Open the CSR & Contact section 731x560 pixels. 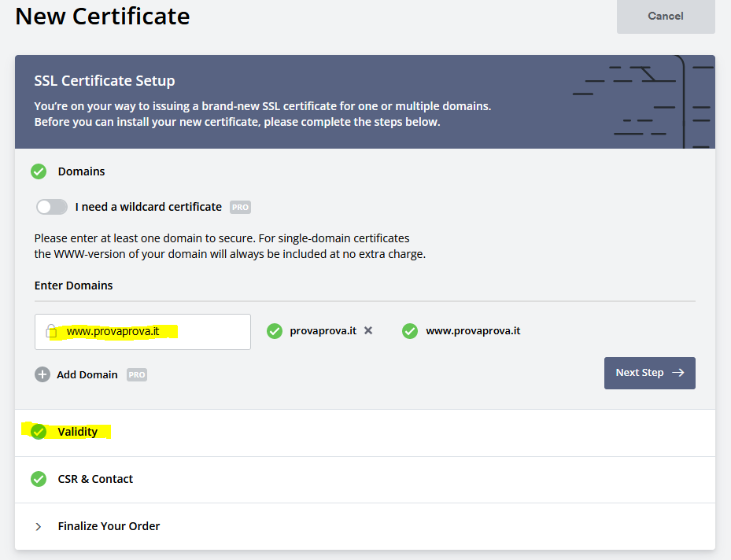tap(95, 479)
